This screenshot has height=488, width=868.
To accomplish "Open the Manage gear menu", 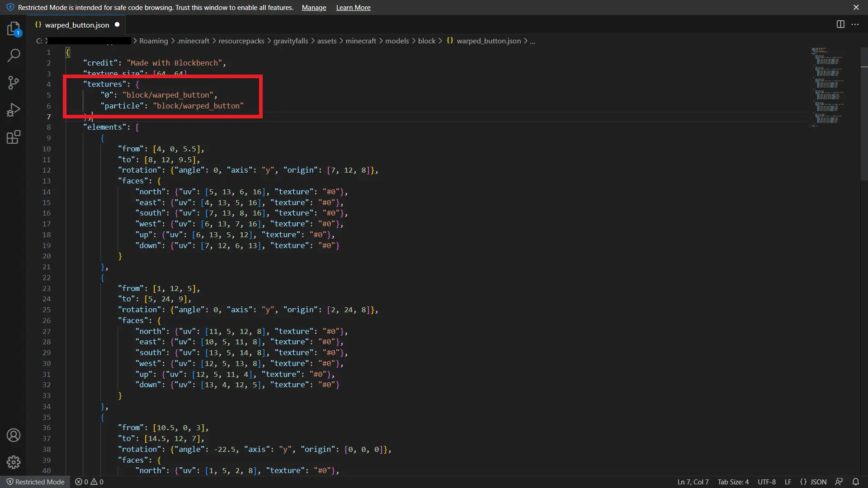I will (14, 462).
